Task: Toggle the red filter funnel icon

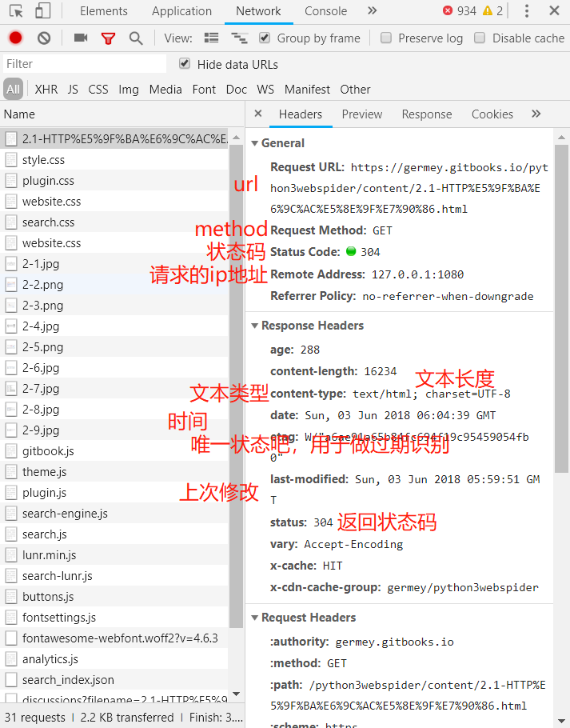Action: coord(108,38)
